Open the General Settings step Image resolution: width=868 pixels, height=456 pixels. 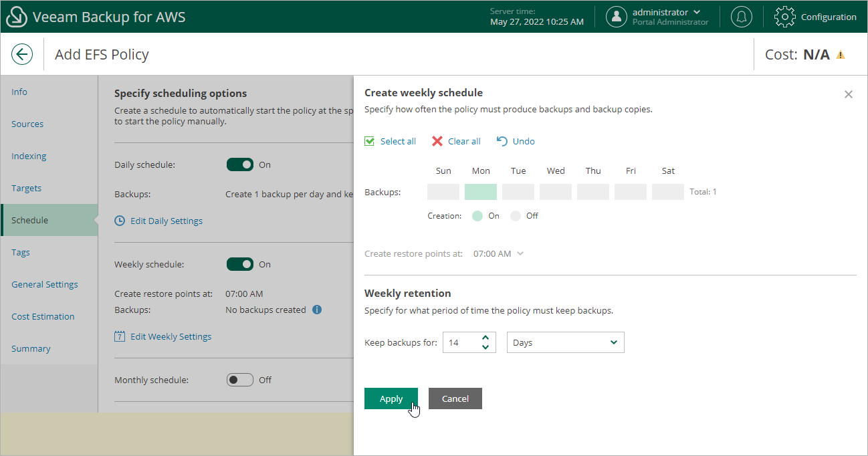click(49, 284)
